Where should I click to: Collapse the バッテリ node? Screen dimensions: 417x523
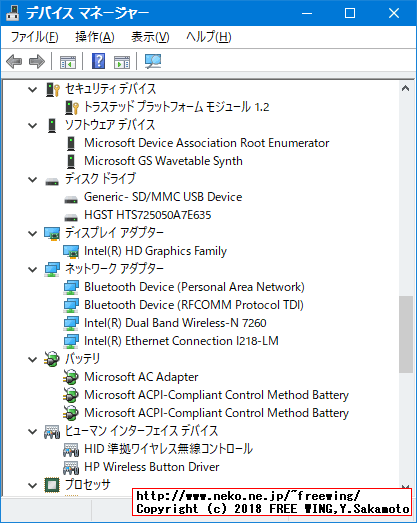(x=33, y=360)
